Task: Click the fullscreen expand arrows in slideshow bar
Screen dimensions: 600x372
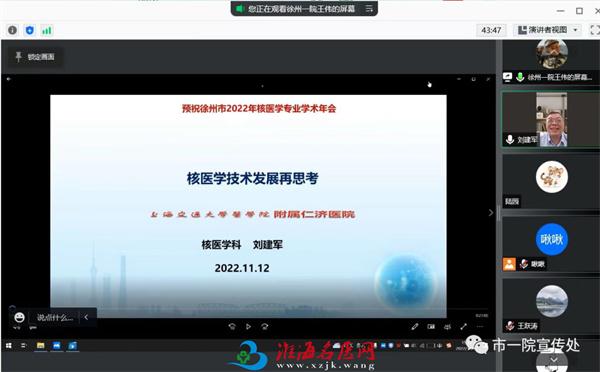Action: [x=463, y=326]
